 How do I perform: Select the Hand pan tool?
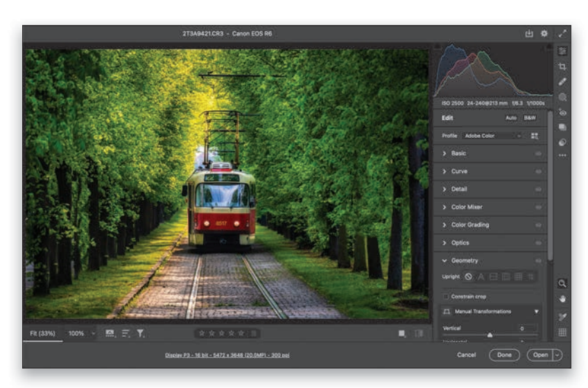(x=562, y=299)
